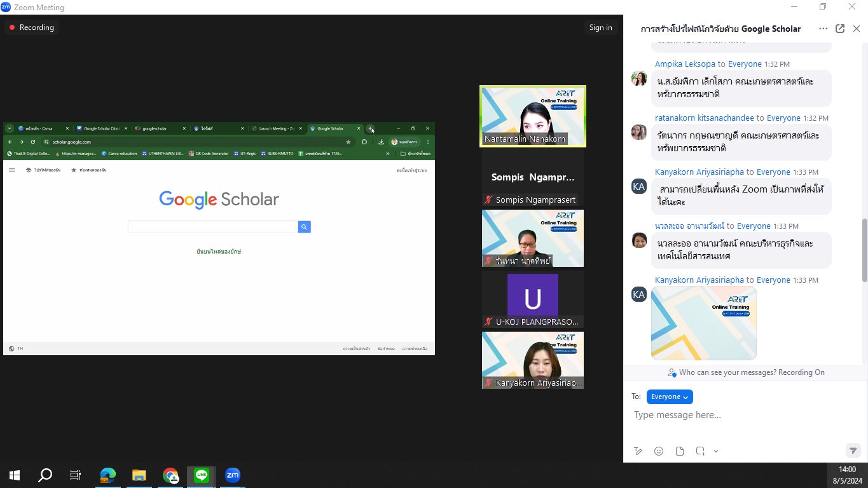
Task: Open the chat panel More options menu
Action: 823,29
